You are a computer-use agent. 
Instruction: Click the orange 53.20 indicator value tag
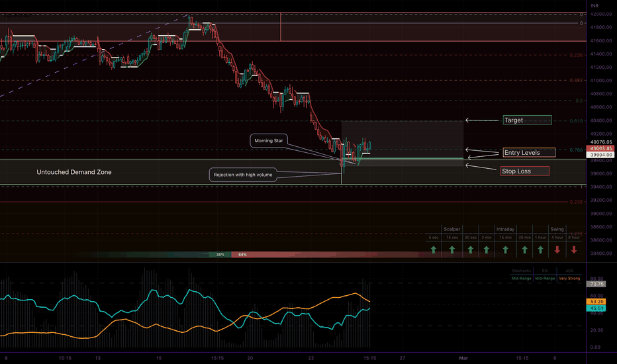point(596,301)
